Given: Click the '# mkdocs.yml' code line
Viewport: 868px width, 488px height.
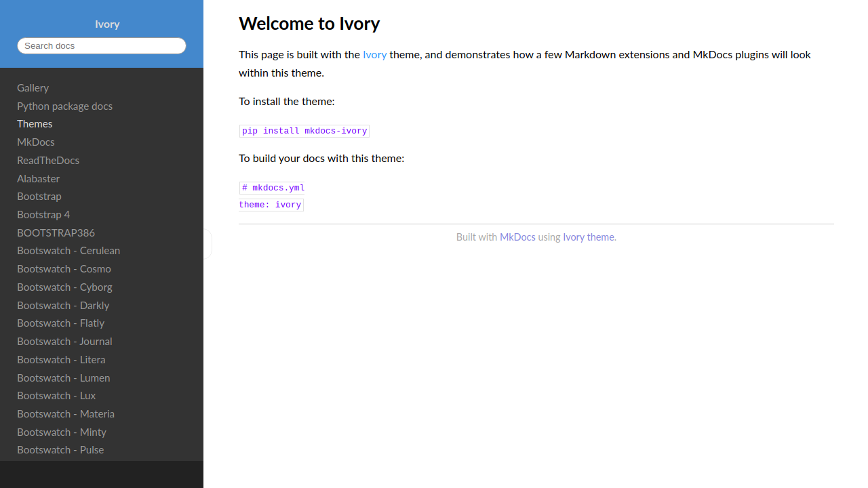Looking at the screenshot, I should [273, 188].
